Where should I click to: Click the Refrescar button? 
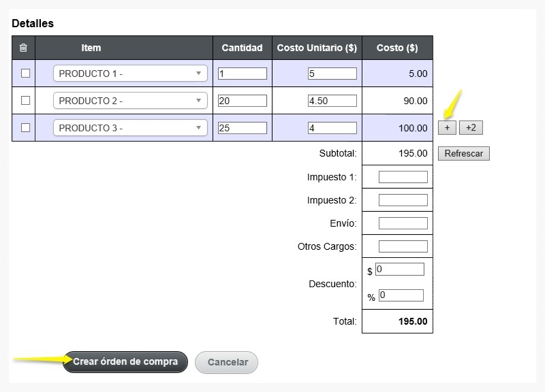pos(464,154)
